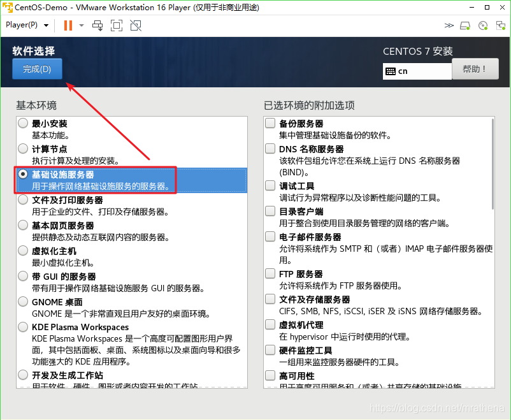
Task: Click the VMware app icon in the title bar
Action: 7,7
